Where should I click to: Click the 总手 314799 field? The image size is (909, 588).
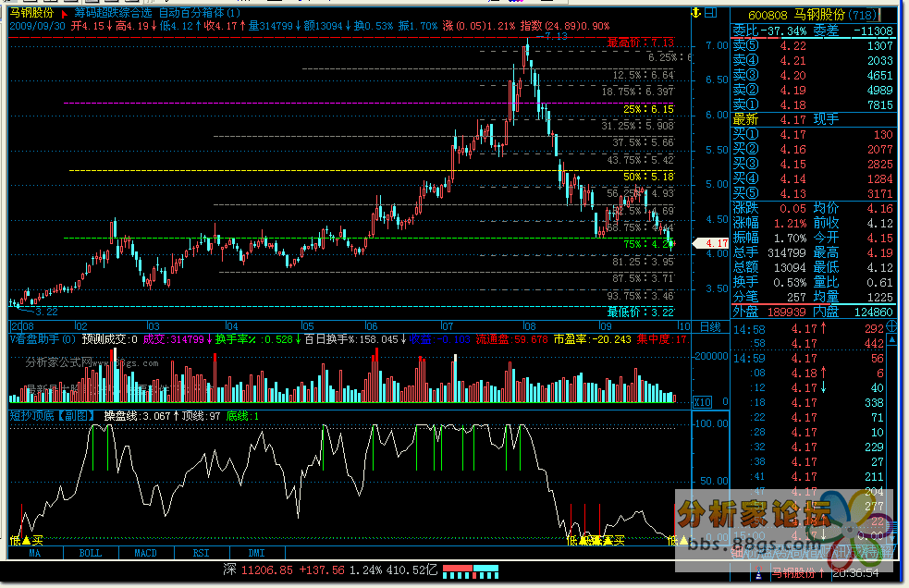click(x=769, y=252)
